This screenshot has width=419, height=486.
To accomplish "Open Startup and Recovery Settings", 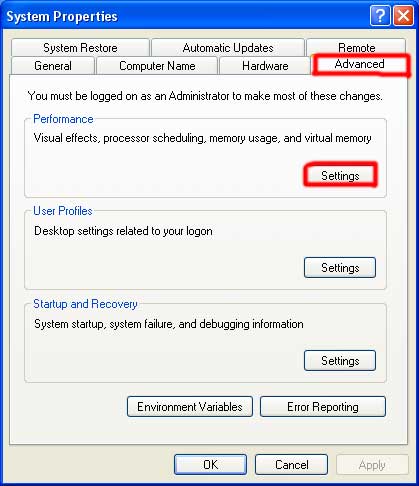I will click(340, 360).
